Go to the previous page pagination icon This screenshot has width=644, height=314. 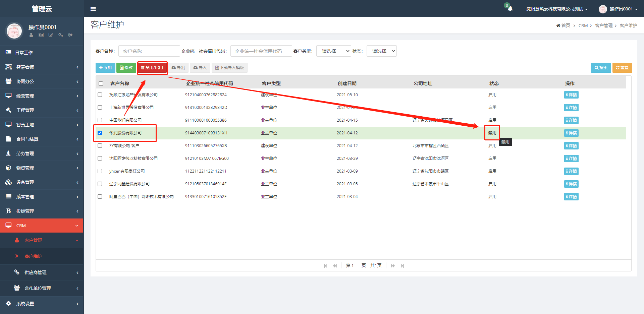pos(335,266)
